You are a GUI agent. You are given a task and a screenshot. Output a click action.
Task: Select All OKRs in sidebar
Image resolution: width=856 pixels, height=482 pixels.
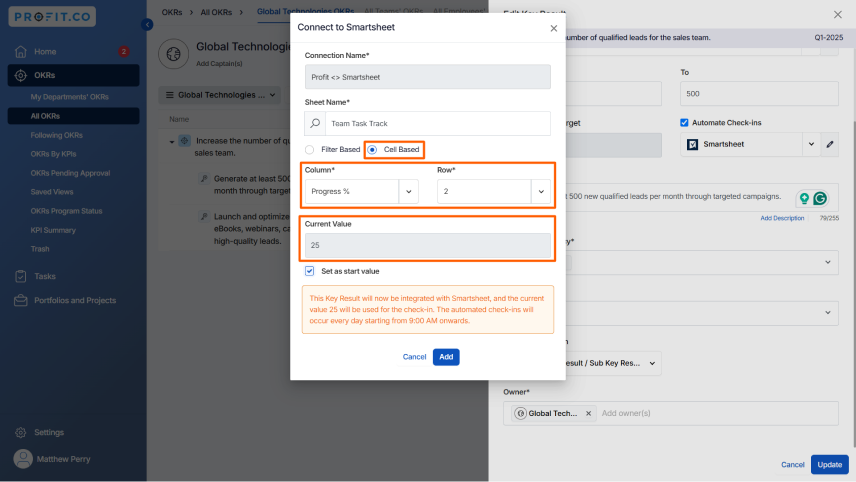[73, 116]
